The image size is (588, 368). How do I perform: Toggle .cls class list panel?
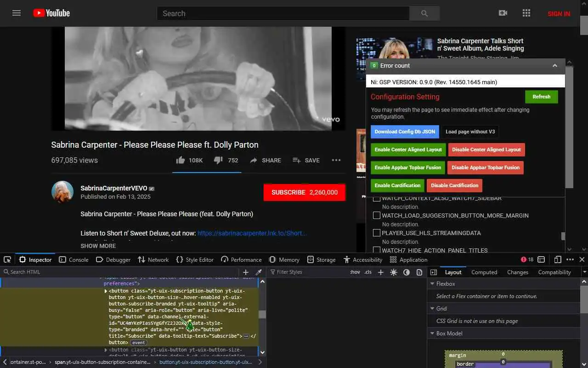point(368,272)
